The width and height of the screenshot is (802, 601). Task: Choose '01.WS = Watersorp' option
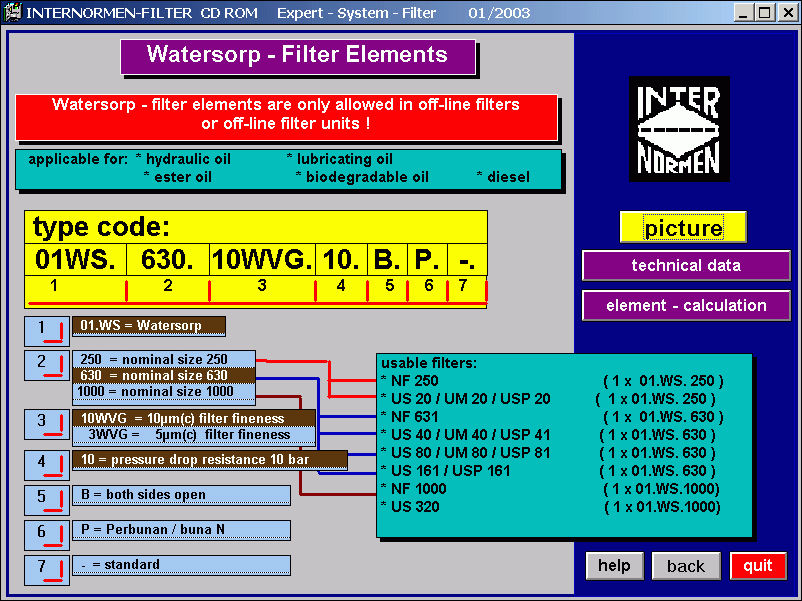pyautogui.click(x=148, y=326)
